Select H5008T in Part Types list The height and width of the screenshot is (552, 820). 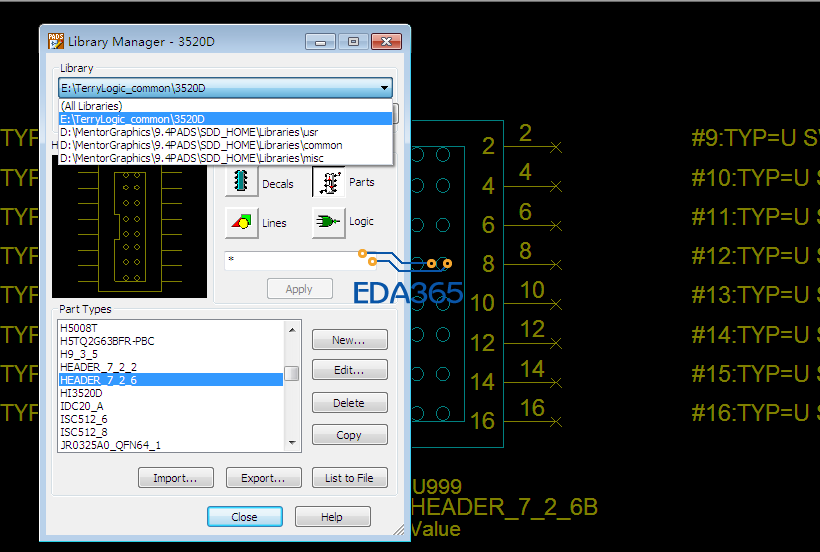coord(171,328)
